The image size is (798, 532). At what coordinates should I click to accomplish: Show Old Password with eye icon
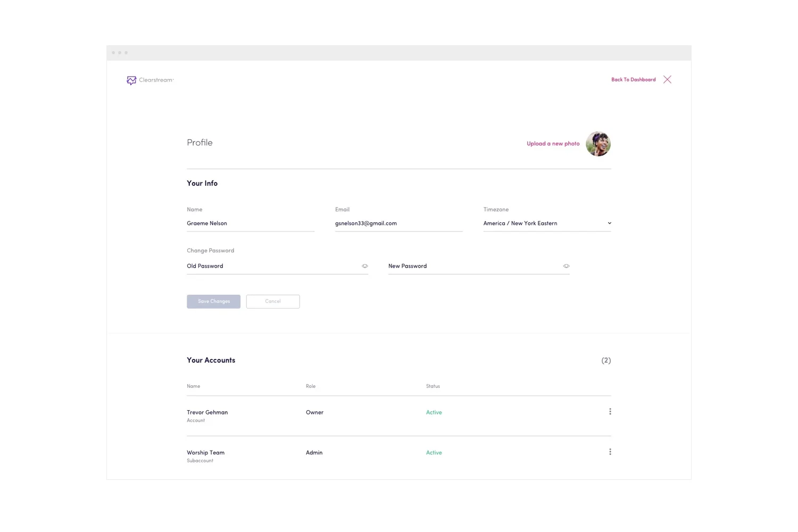coord(365,266)
